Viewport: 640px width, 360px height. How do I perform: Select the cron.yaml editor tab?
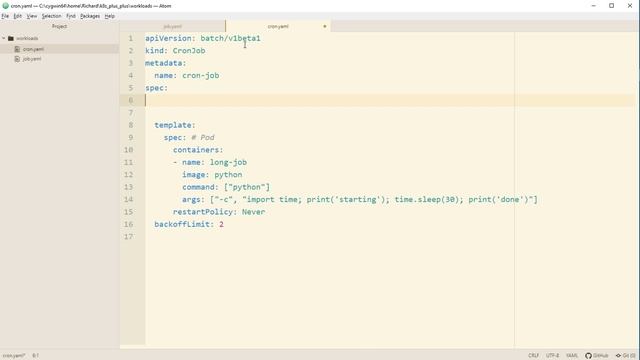click(x=278, y=26)
